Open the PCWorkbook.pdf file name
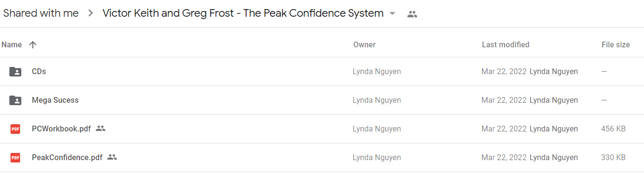644x173 pixels. pyautogui.click(x=61, y=129)
